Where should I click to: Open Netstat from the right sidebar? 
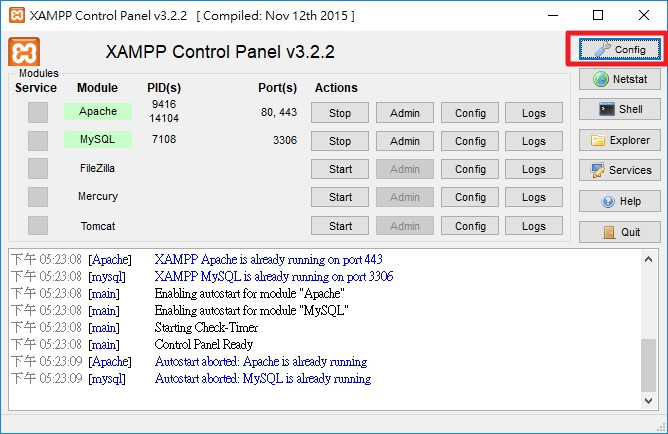619,79
